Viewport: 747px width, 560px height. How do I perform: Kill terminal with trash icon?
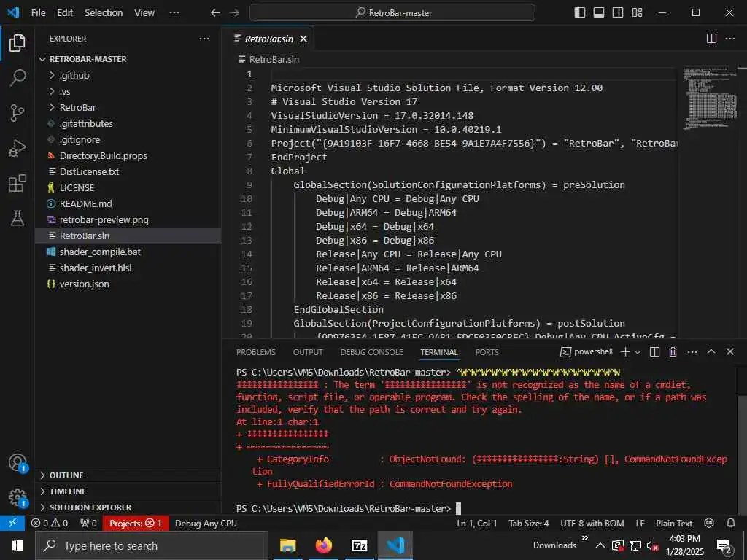pyautogui.click(x=673, y=352)
